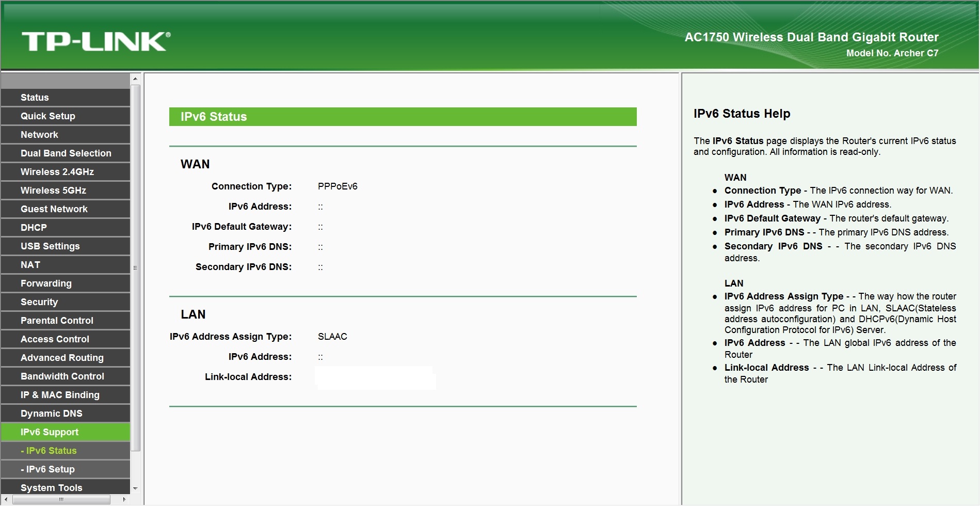Open USB Settings menu

coord(66,246)
